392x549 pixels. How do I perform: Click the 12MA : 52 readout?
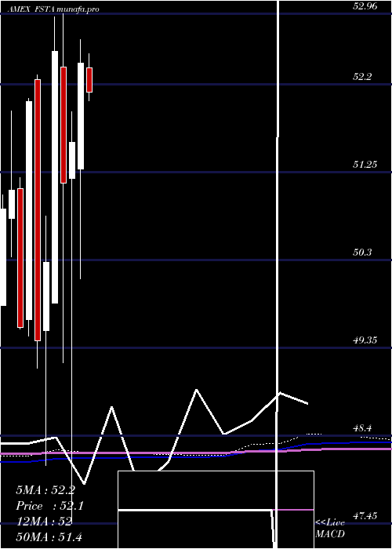click(44, 522)
